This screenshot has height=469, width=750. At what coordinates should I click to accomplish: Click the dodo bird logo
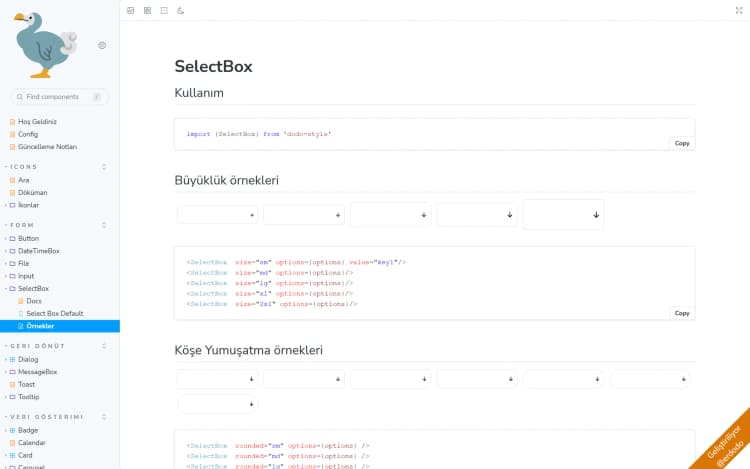[x=46, y=45]
